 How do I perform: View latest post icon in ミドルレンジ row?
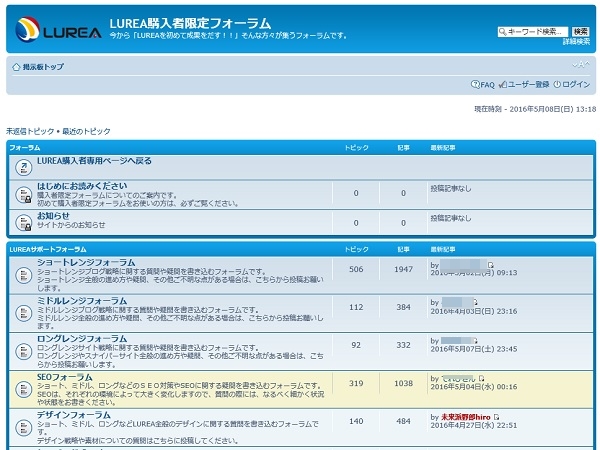[475, 302]
